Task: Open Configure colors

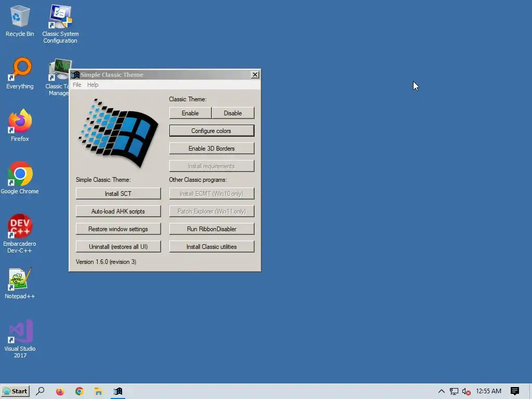Action: pos(212,130)
